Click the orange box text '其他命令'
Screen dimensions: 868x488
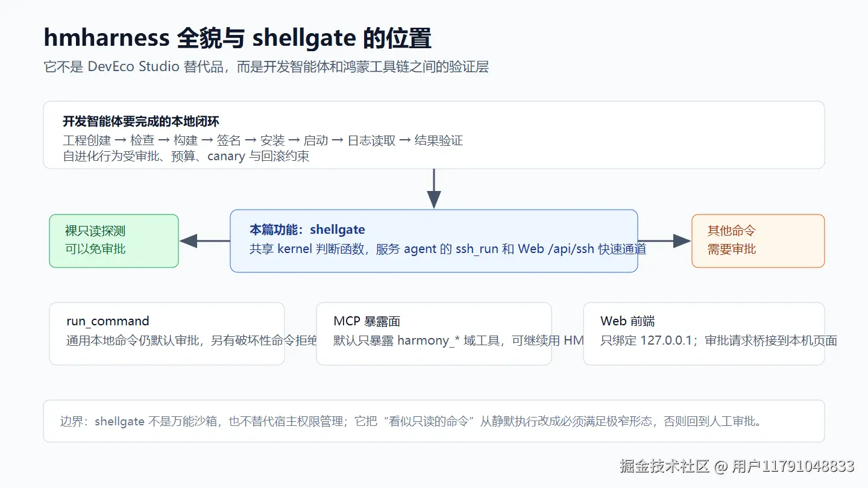(x=731, y=231)
